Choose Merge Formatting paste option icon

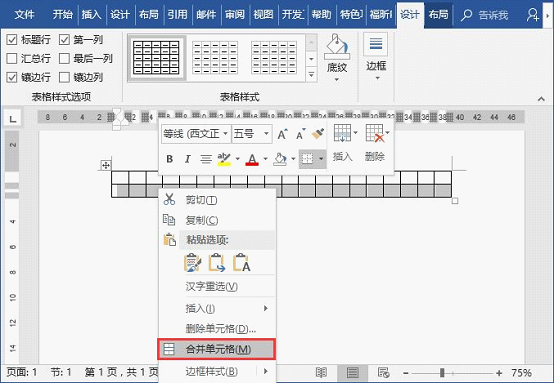point(217,263)
